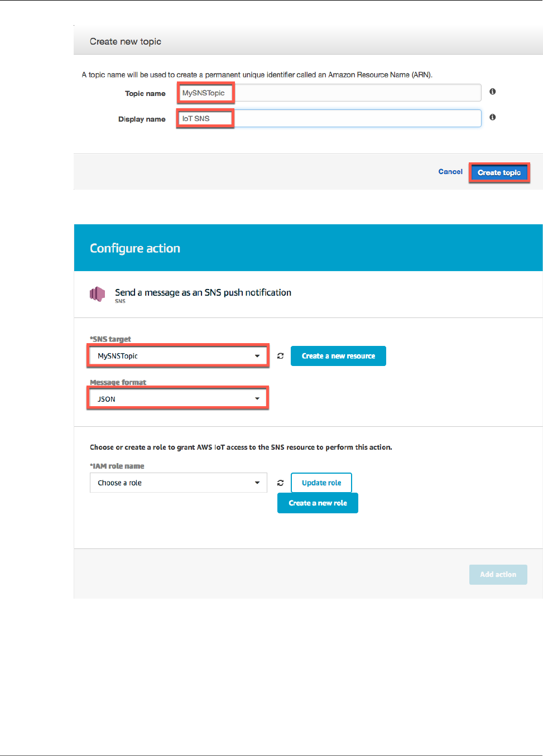Cancel creating the new topic
543x756 pixels.
(x=450, y=172)
